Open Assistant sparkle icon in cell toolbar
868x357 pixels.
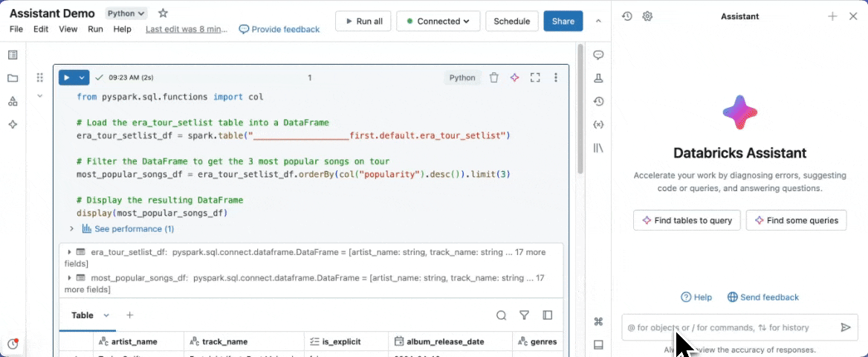pos(514,77)
